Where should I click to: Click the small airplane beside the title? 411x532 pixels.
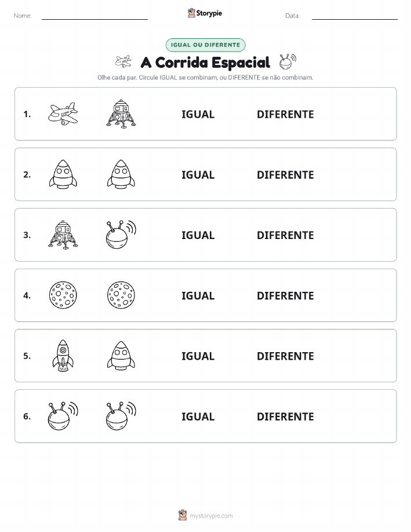pos(123,61)
